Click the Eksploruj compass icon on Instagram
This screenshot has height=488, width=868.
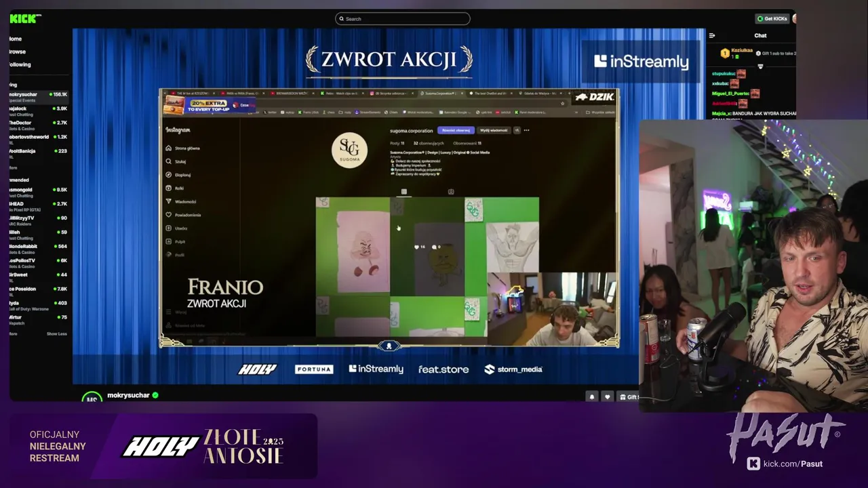pyautogui.click(x=169, y=174)
